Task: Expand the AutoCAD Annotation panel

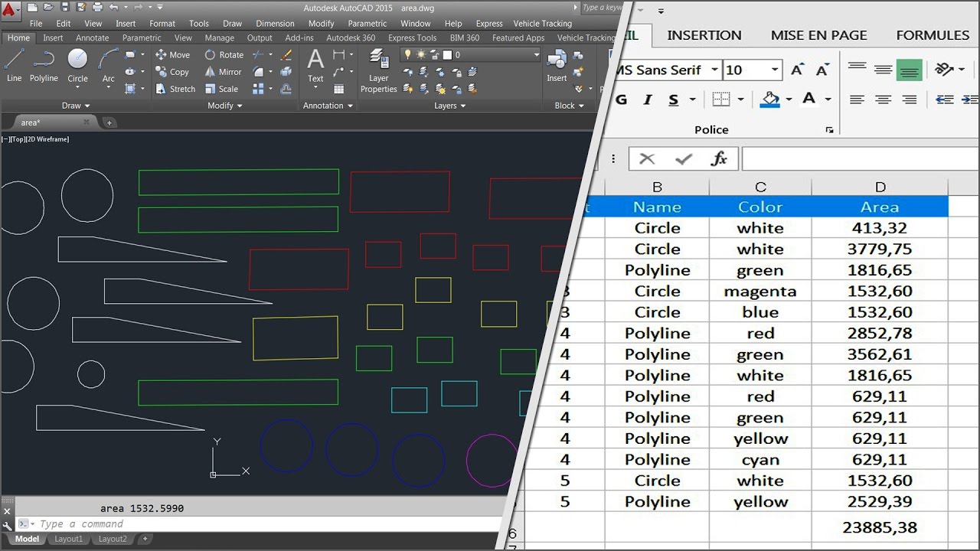Action: coord(328,106)
